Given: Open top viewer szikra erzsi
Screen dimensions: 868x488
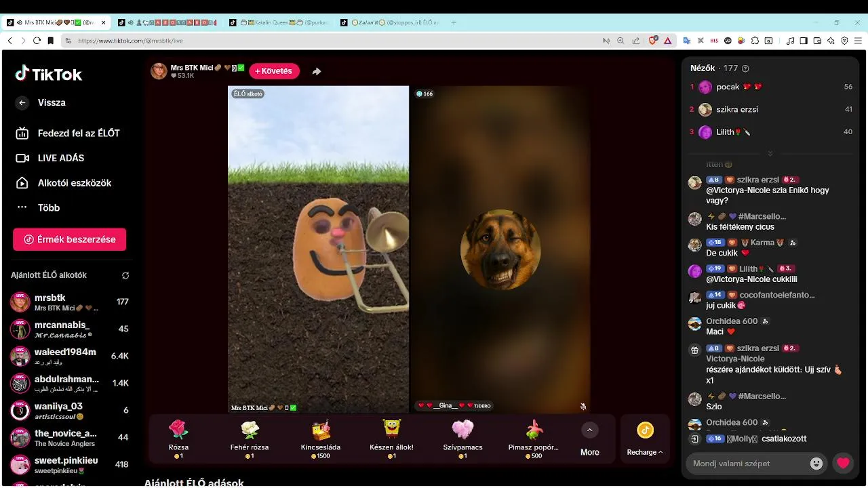Looking at the screenshot, I should [x=770, y=109].
